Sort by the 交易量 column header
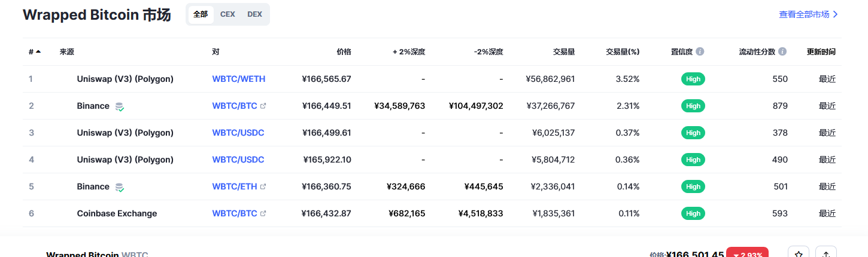 pyautogui.click(x=564, y=52)
